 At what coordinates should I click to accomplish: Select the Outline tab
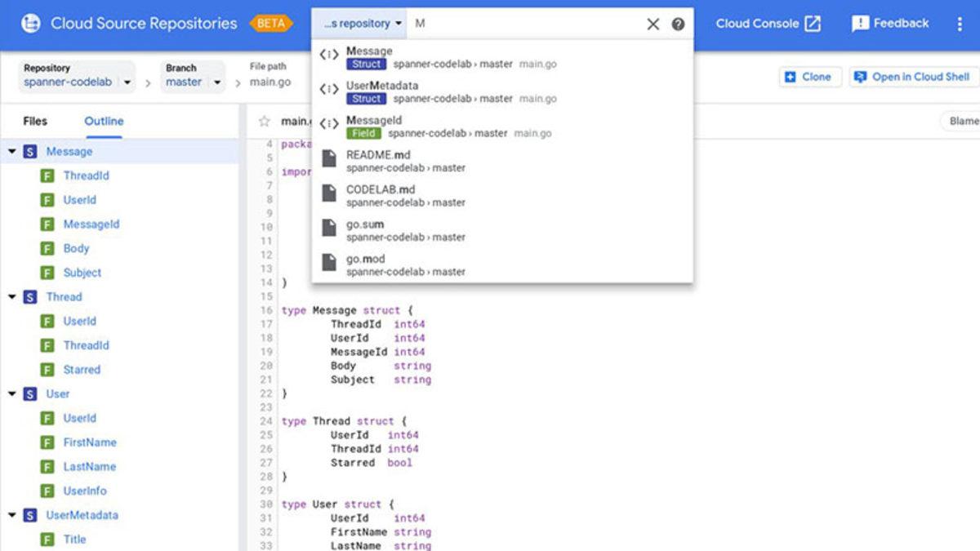click(x=103, y=120)
